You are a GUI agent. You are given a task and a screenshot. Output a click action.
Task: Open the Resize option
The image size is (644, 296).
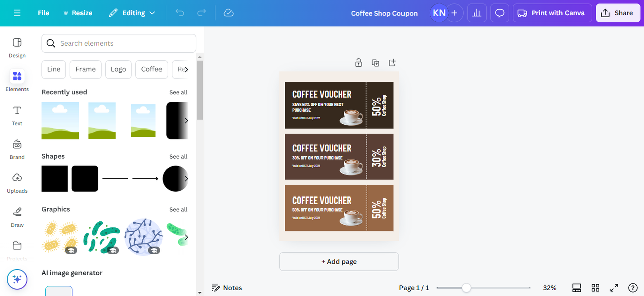[x=77, y=13]
